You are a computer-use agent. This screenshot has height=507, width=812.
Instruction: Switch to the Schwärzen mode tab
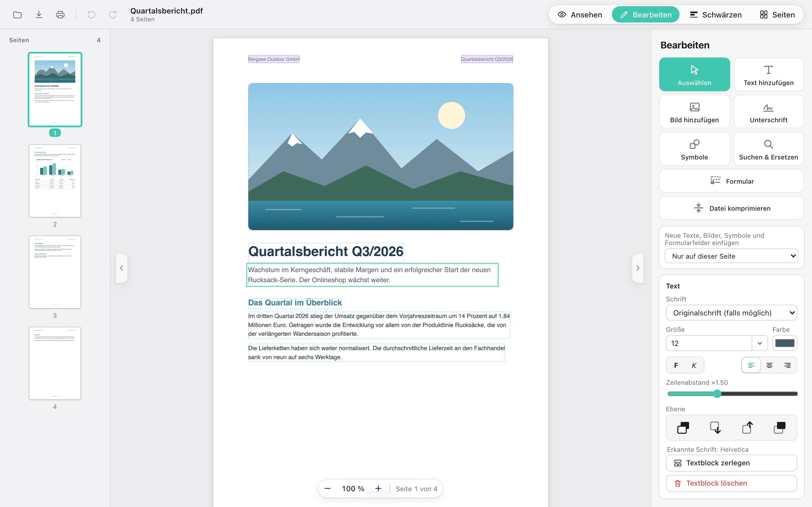pyautogui.click(x=715, y=15)
